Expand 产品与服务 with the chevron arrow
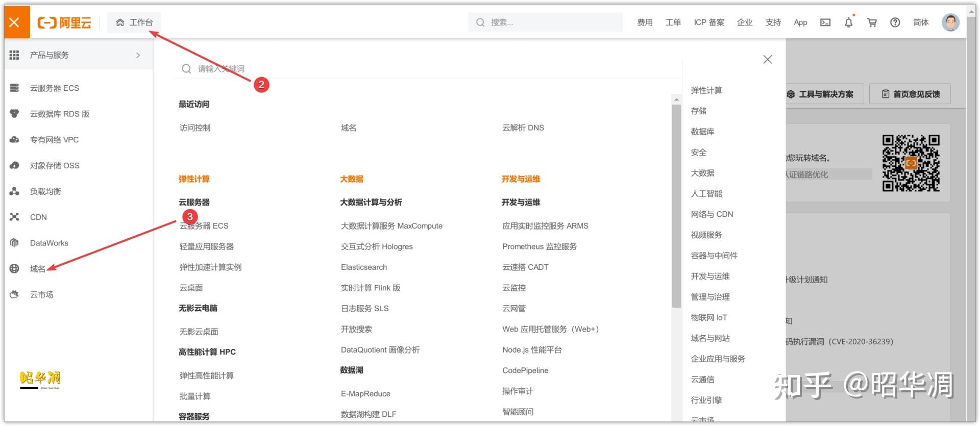The height and width of the screenshot is (426, 980). tap(138, 55)
